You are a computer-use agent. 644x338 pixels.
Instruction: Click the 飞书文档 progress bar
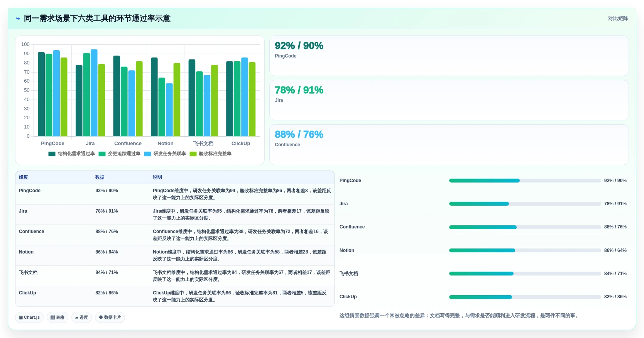[x=525, y=274]
